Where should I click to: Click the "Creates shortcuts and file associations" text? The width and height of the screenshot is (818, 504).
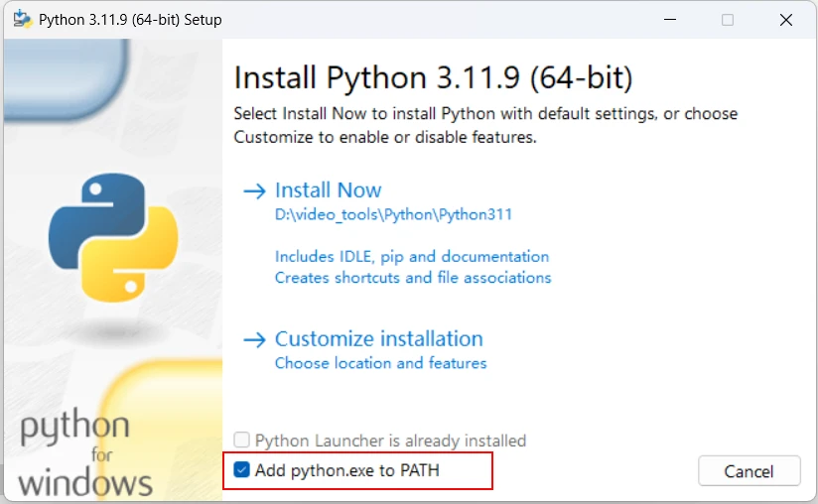click(x=412, y=278)
